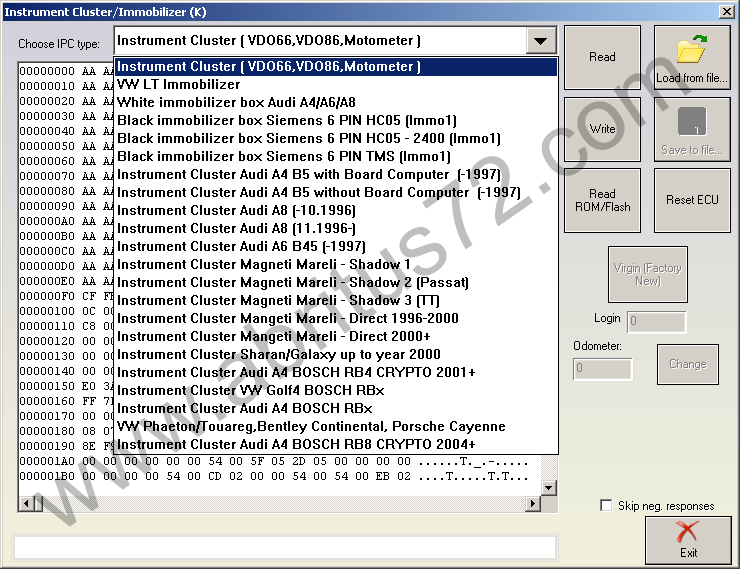Click the red X Exit icon
Image resolution: width=740 pixels, height=569 pixels.
(x=688, y=532)
